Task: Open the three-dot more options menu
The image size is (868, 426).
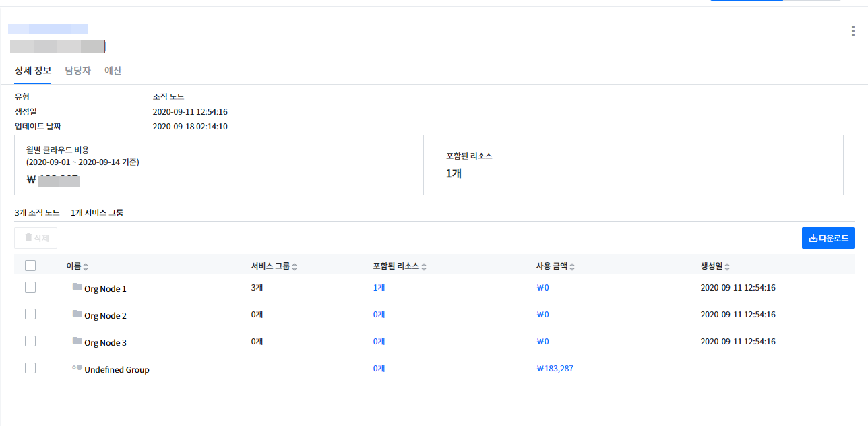Action: [x=854, y=31]
